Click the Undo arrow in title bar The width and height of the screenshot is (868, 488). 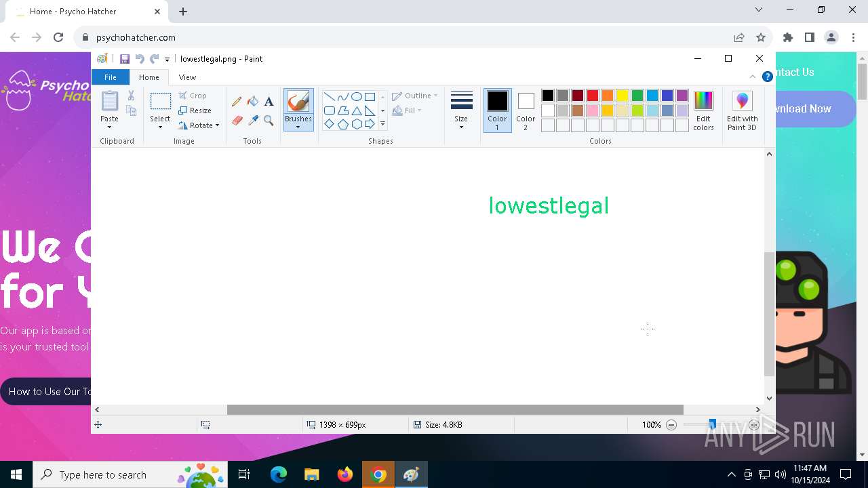click(140, 59)
